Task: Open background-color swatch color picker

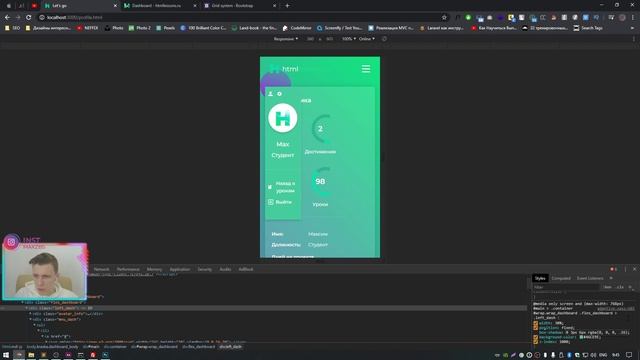Action: tap(581, 337)
